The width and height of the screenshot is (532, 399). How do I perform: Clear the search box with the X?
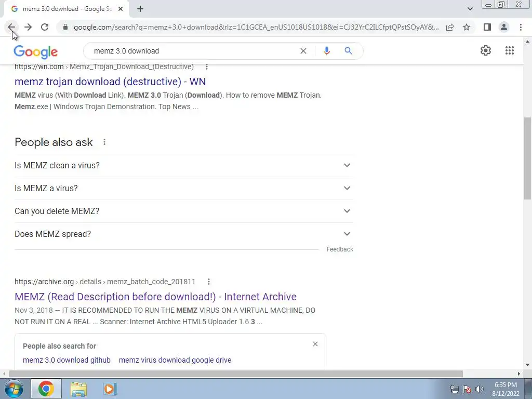[303, 51]
